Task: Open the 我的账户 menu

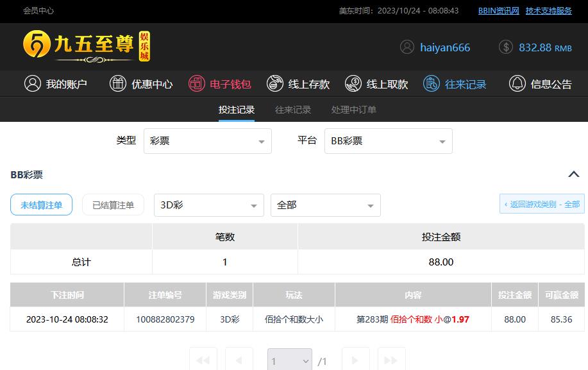Action: click(56, 84)
